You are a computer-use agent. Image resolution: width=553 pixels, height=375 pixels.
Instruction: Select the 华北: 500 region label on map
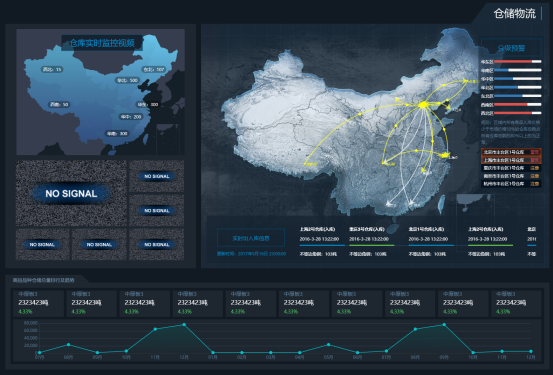(x=128, y=80)
